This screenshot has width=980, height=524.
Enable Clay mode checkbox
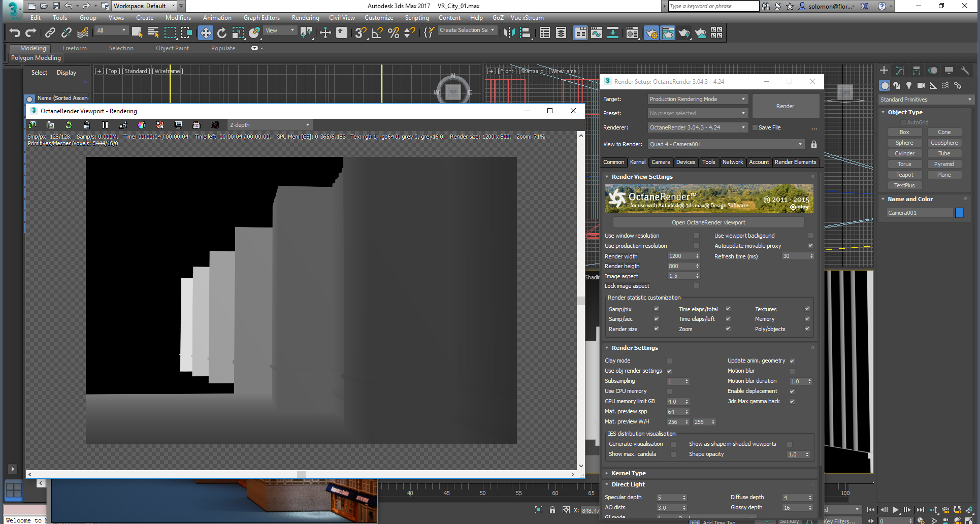pyautogui.click(x=669, y=361)
